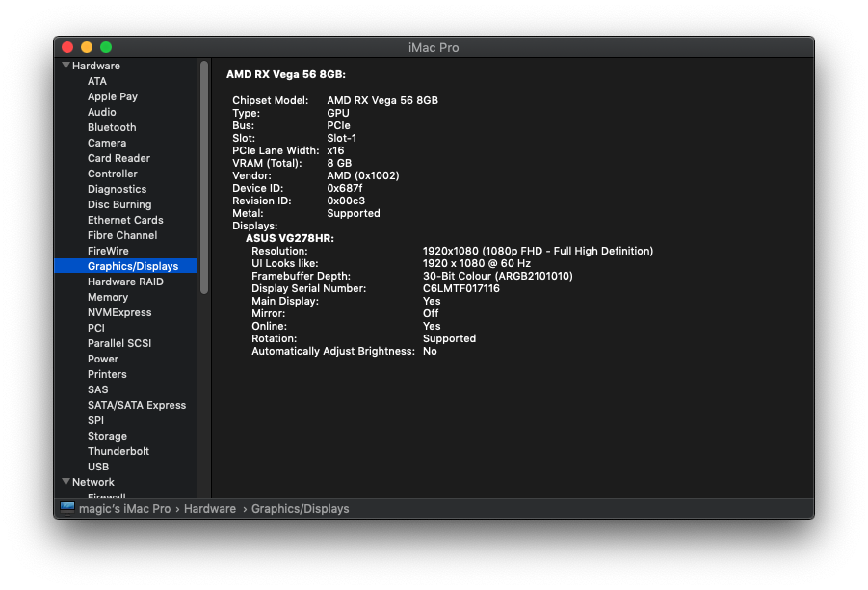Open Parallel SCSI information
868x590 pixels.
(119, 343)
